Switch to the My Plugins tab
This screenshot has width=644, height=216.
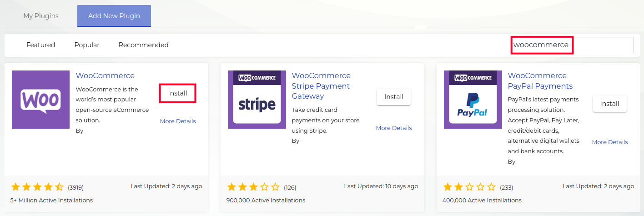41,16
